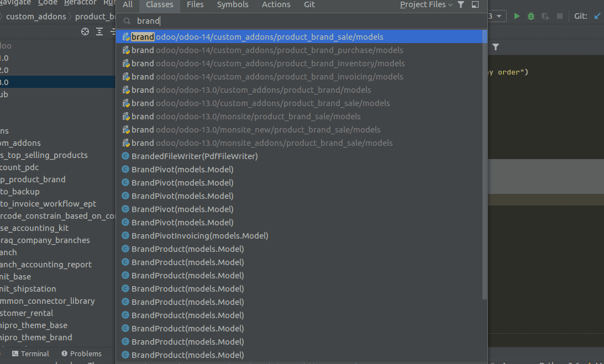604x364 pixels.
Task: Select om_addons folder in project tree
Action: coord(20,143)
